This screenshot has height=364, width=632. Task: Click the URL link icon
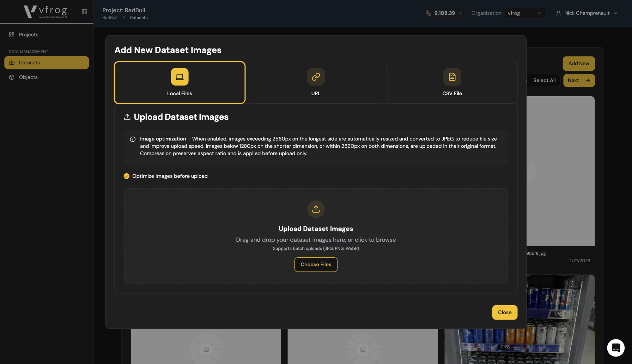click(x=316, y=77)
